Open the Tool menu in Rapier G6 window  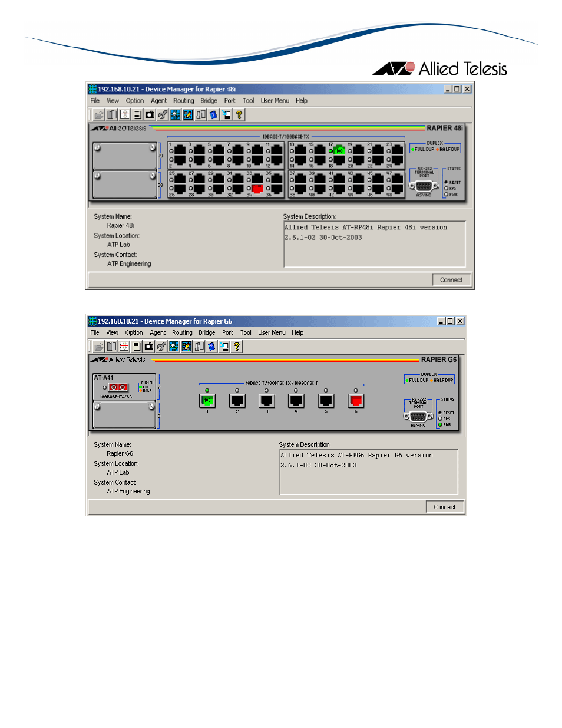pos(246,333)
